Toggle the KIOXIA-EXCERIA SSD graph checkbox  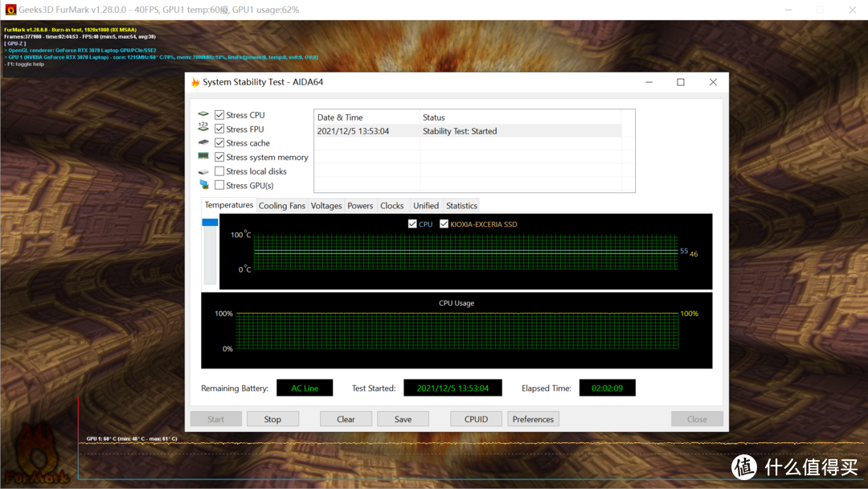click(444, 224)
